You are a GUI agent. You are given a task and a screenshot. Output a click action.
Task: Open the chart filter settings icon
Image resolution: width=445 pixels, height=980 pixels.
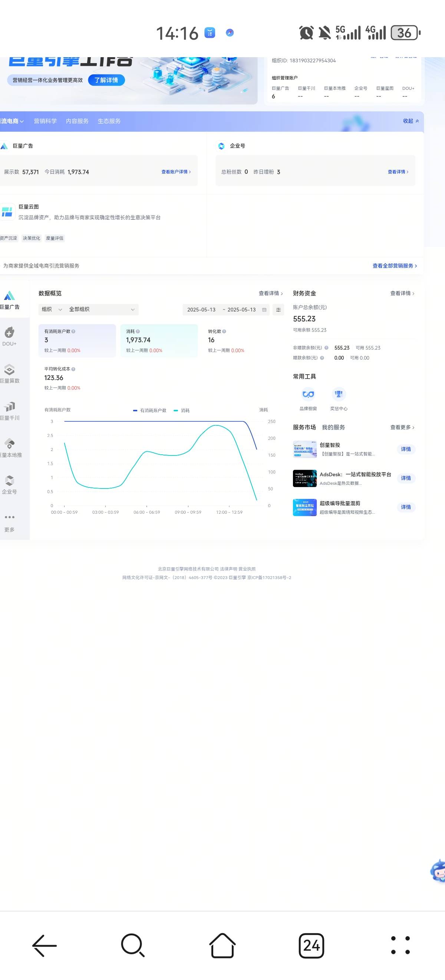point(278,310)
